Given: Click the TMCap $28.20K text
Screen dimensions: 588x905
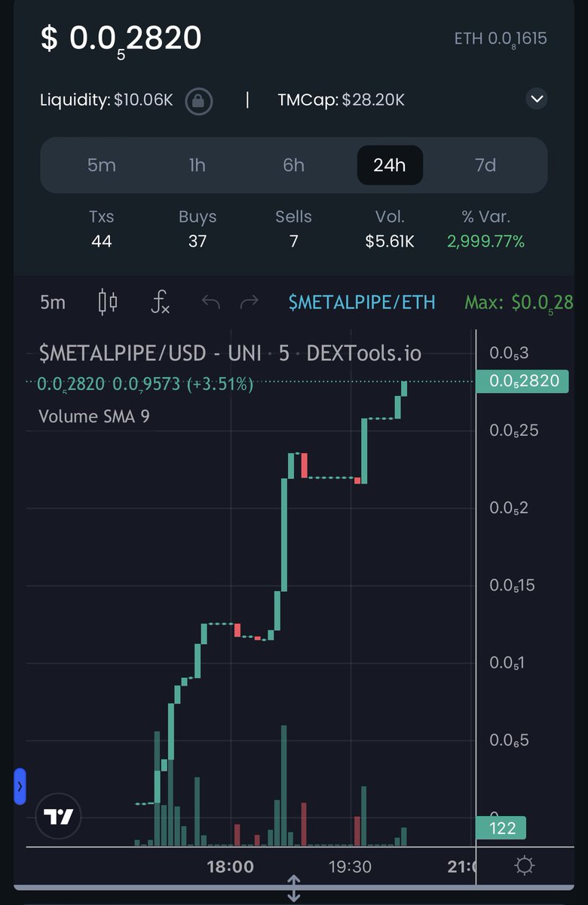Looking at the screenshot, I should (x=341, y=100).
